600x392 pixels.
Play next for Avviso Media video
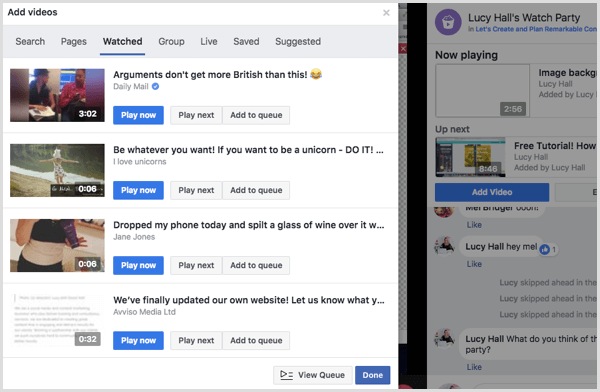point(196,340)
